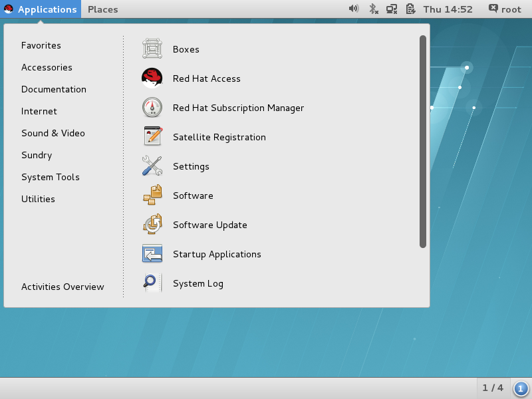Click the notification bubble showing 1

pos(521,388)
